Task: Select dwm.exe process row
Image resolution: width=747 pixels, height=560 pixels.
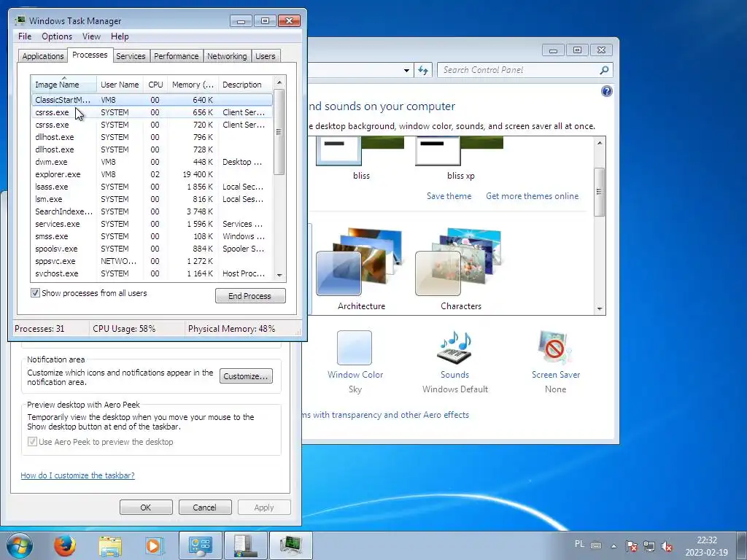Action: click(x=152, y=162)
